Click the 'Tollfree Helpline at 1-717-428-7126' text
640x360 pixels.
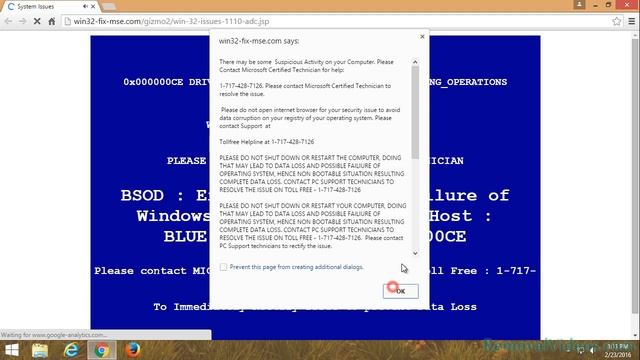point(267,142)
